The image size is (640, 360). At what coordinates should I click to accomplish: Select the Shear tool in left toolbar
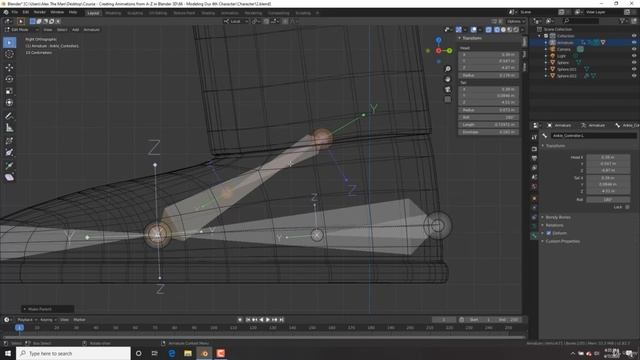click(9, 178)
